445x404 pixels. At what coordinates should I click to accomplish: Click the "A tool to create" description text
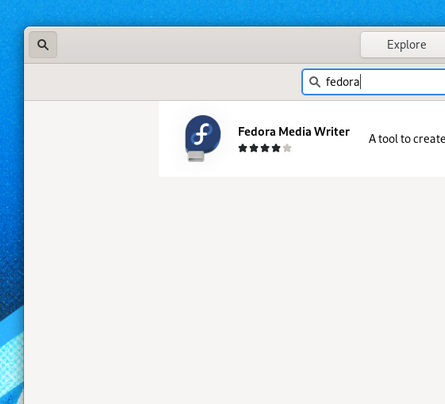click(x=407, y=139)
